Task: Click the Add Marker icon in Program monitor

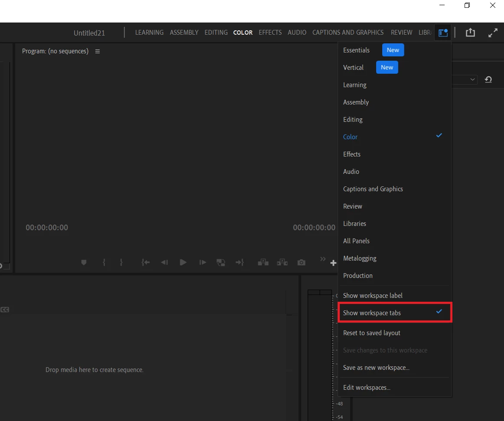Action: coord(84,262)
